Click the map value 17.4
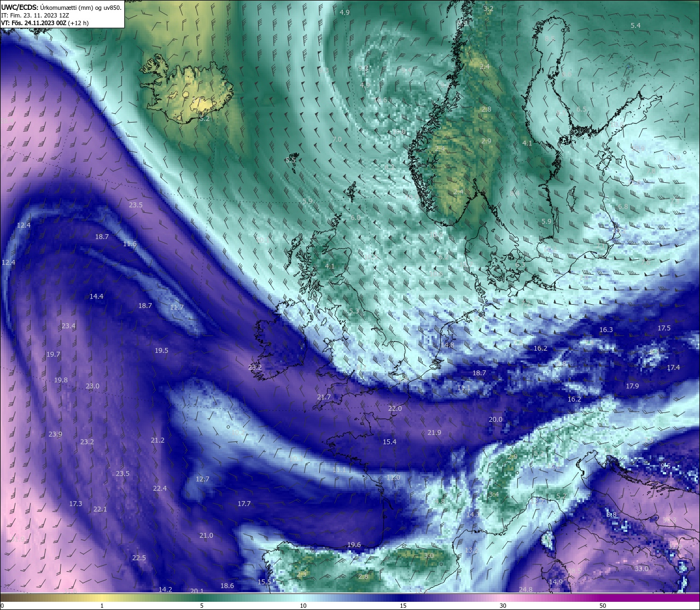 pos(673,368)
